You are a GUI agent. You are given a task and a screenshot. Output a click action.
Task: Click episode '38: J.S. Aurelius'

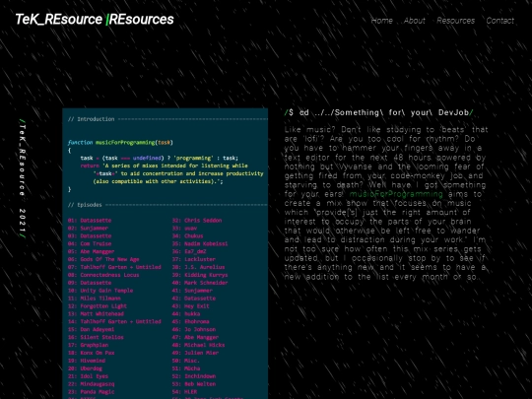coord(198,267)
